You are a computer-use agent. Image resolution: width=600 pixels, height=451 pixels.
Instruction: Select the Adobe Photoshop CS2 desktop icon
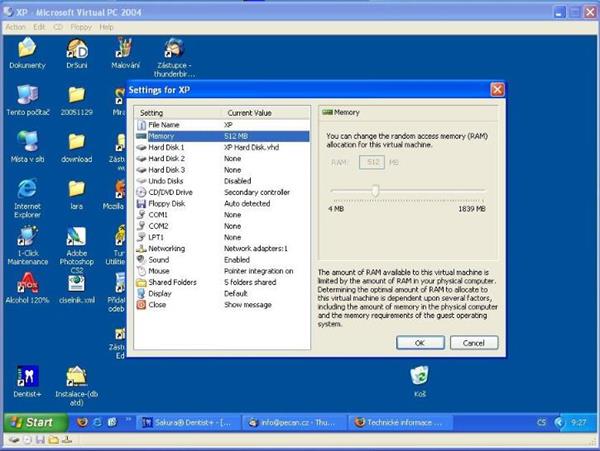(77, 250)
